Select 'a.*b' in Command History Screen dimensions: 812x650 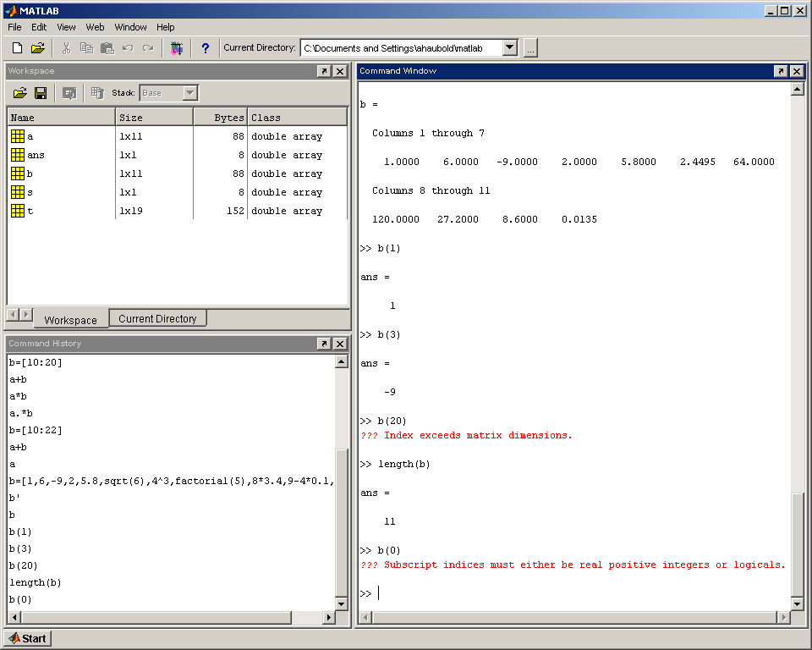point(20,413)
